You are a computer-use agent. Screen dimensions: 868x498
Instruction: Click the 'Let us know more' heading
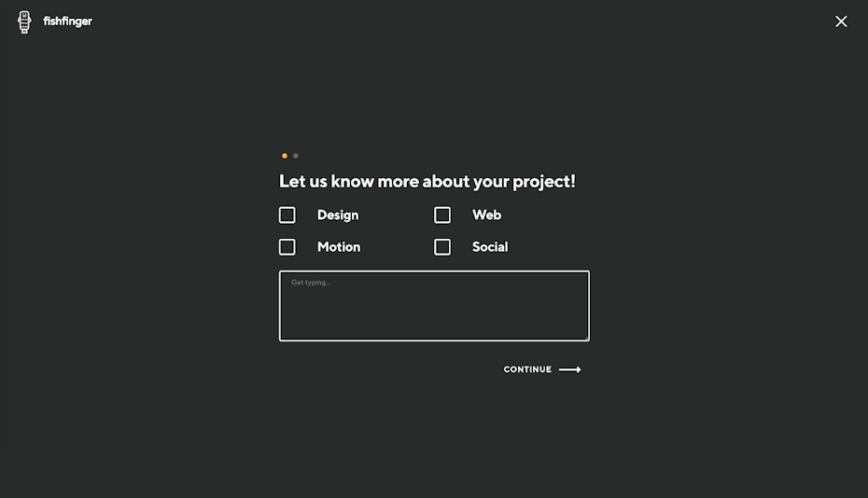427,182
